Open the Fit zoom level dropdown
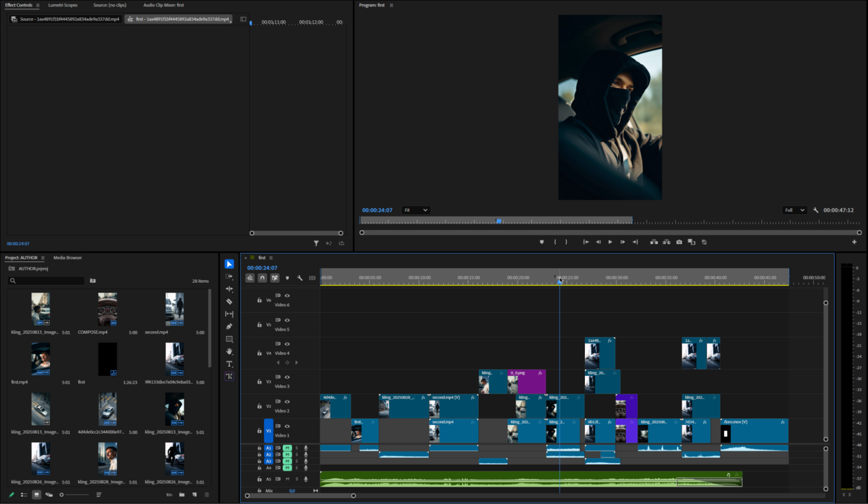Screen dimensions: 868x504 415,210
